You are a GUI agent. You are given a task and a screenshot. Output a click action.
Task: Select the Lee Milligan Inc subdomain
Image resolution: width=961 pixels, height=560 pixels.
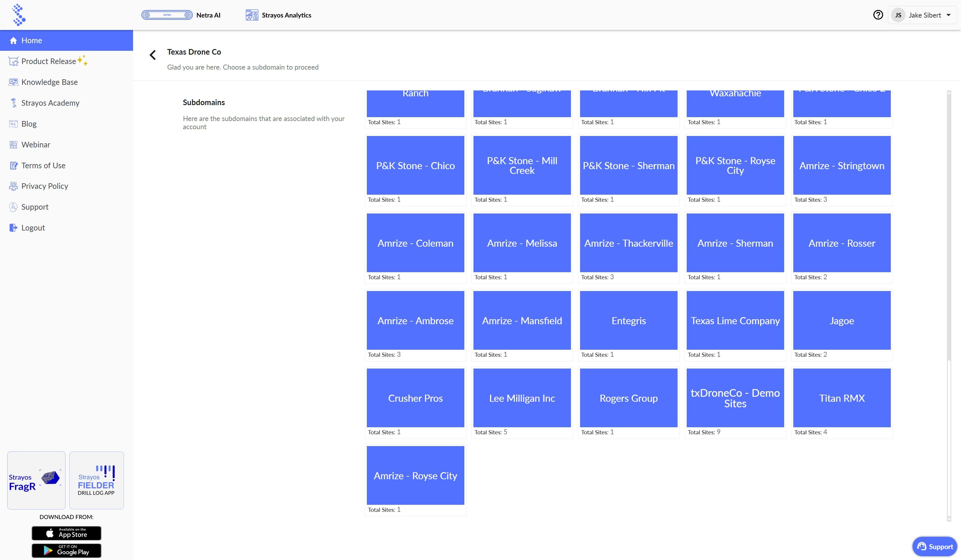(x=522, y=398)
